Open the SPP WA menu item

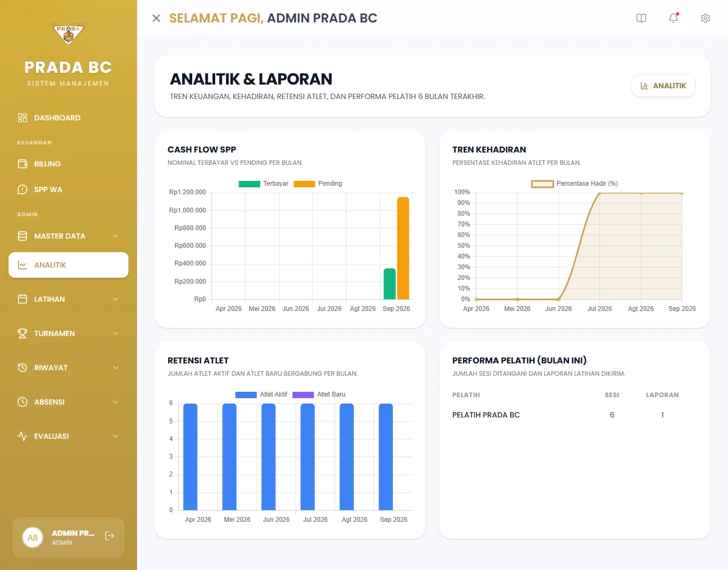[69, 189]
